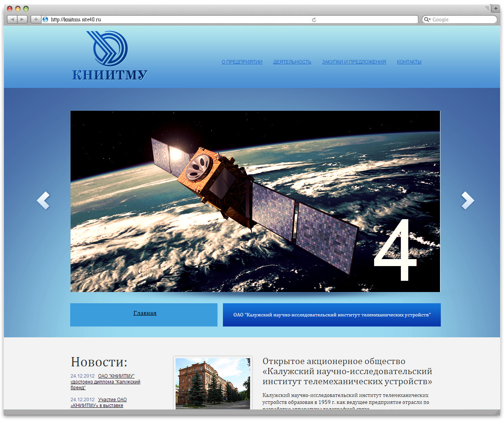Click the КНИИТМУ logo
Image resolution: width=504 pixels, height=433 pixels.
pyautogui.click(x=110, y=56)
